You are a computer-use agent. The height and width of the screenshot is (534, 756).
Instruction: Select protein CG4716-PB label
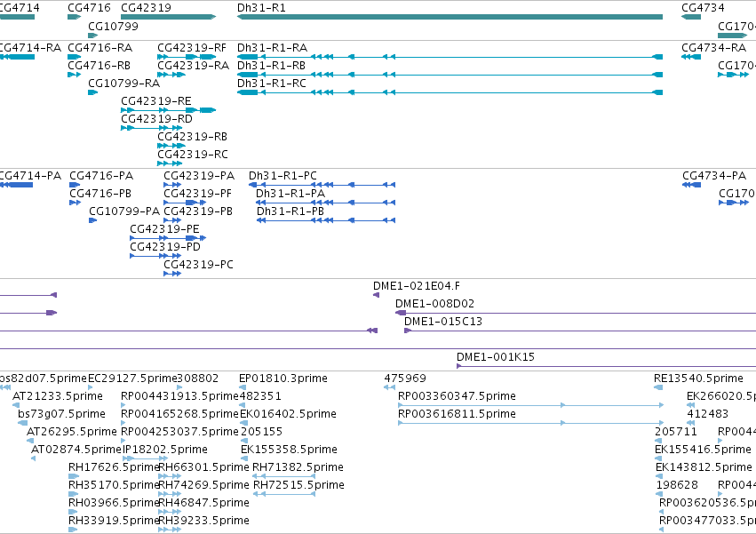pos(100,194)
